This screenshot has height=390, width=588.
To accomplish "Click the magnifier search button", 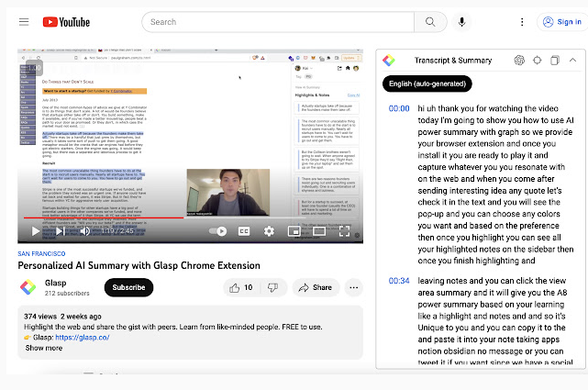I will (x=430, y=22).
